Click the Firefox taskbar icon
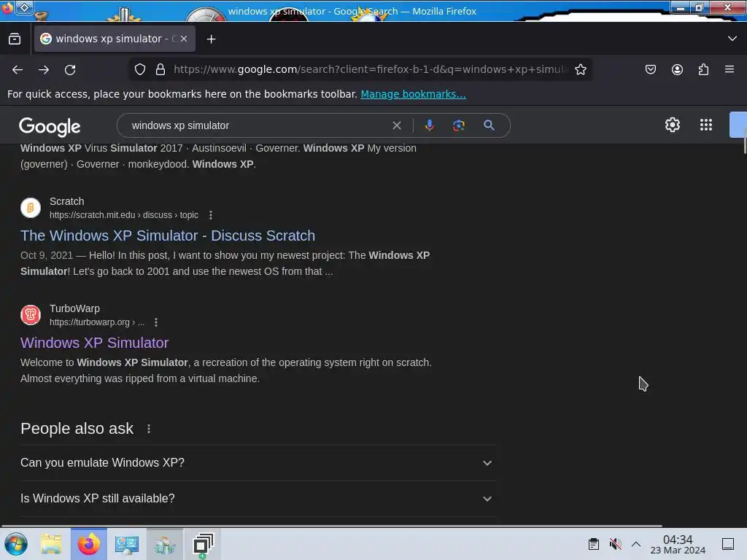Image resolution: width=747 pixels, height=560 pixels. tap(88, 544)
